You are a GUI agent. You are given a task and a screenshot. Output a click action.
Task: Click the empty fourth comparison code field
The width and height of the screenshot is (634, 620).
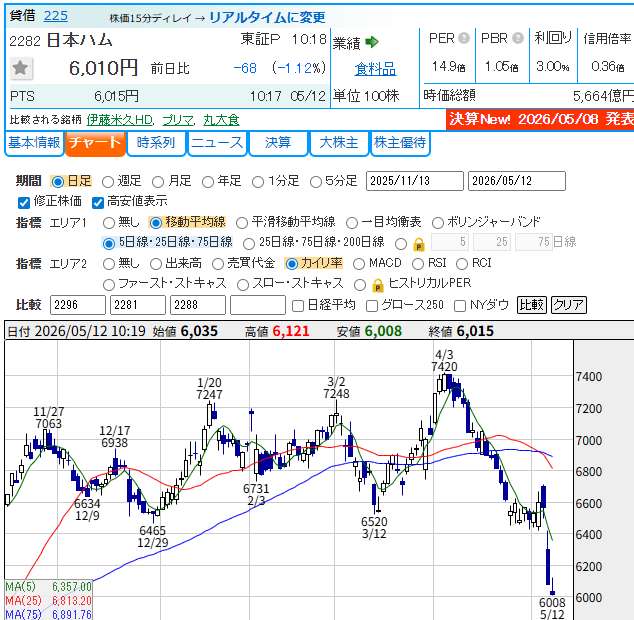[258, 305]
